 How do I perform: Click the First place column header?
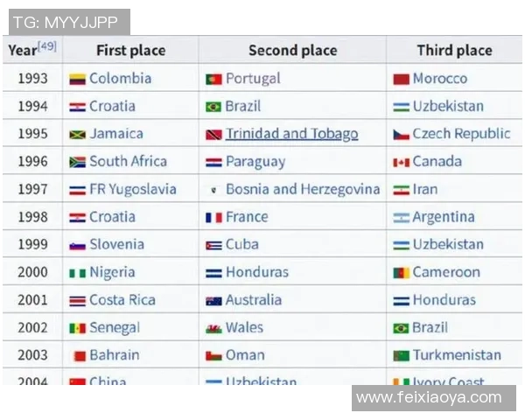(130, 50)
